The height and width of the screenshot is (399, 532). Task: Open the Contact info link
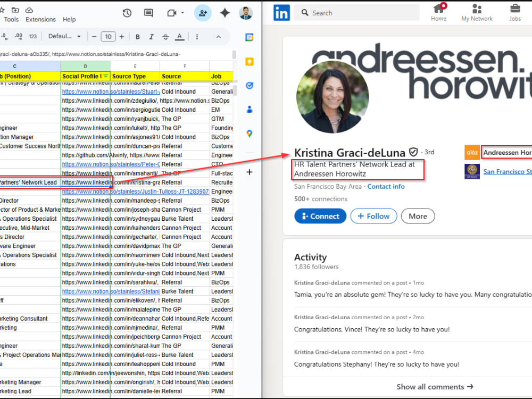tap(386, 186)
